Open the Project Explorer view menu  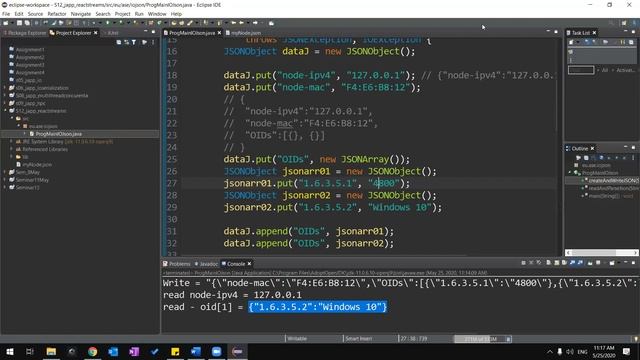tap(153, 42)
